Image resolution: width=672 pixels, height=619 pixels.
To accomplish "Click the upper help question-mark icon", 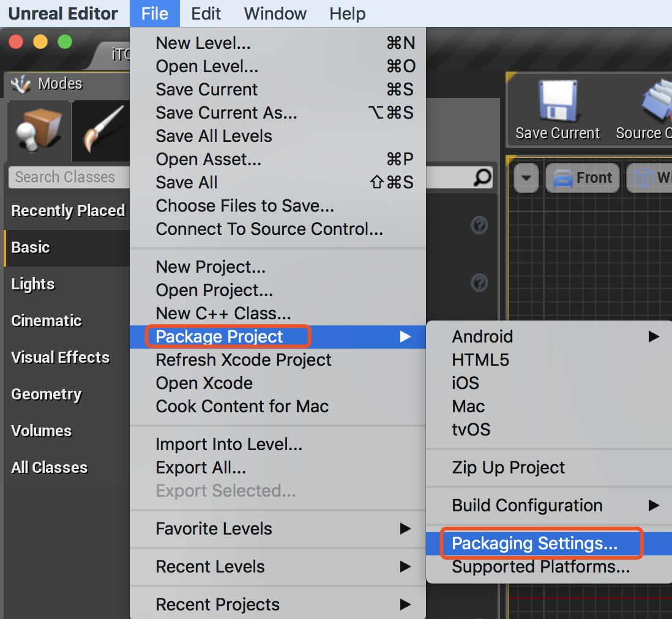I will [479, 225].
